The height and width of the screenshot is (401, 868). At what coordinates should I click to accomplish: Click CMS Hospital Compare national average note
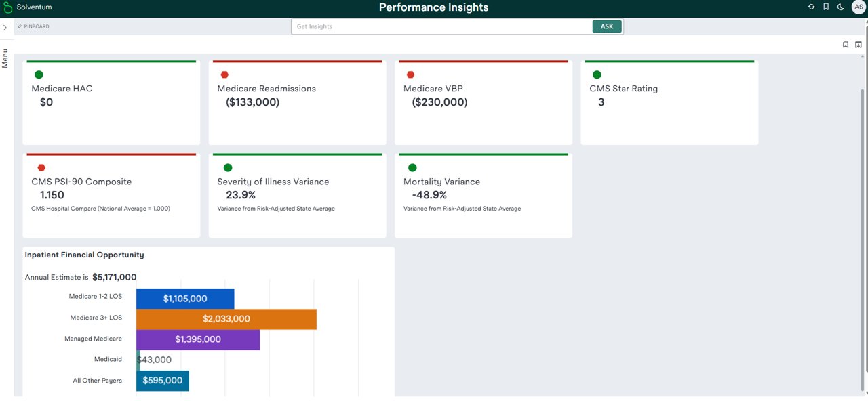click(100, 209)
